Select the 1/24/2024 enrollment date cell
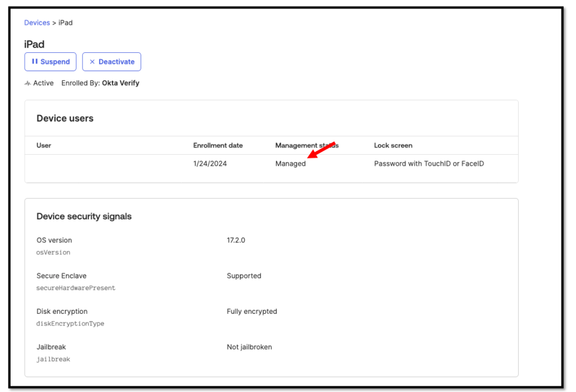This screenshot has height=392, width=576. point(210,164)
